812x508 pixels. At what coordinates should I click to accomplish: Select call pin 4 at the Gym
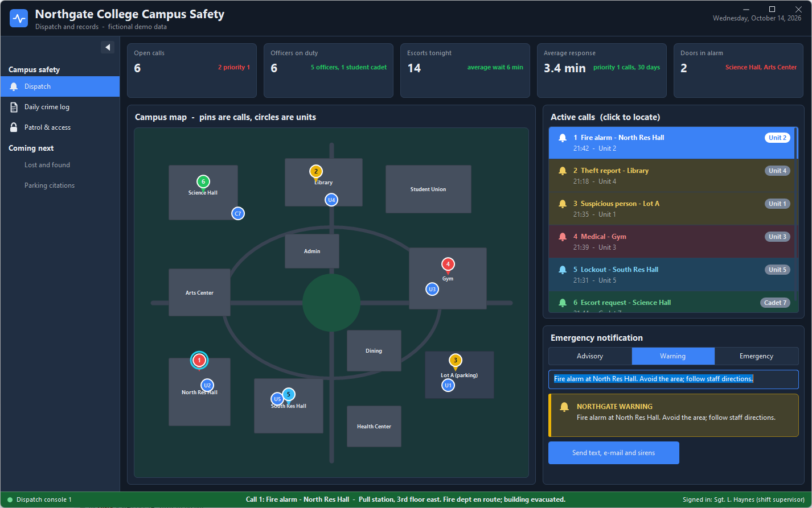pos(448,265)
